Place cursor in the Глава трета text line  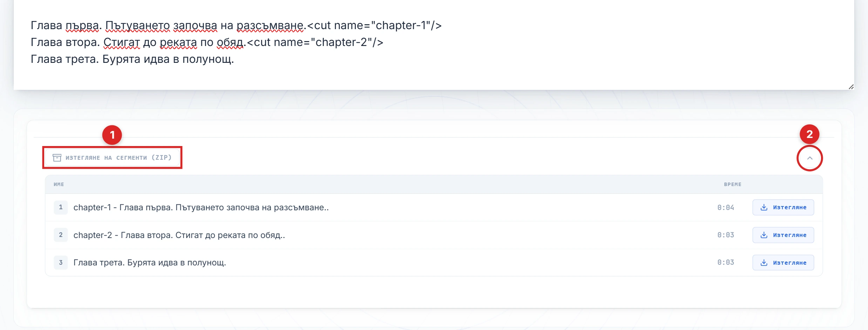(x=132, y=59)
